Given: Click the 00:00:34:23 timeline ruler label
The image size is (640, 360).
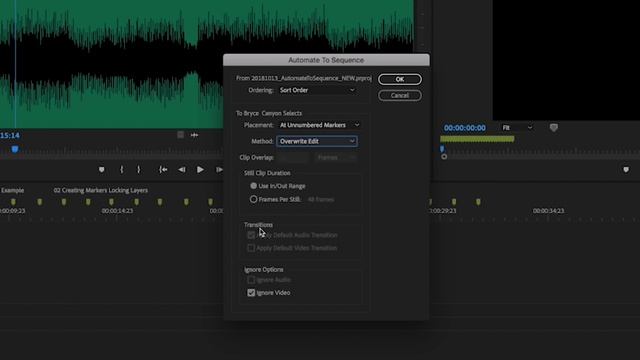Looking at the screenshot, I should pos(548,211).
